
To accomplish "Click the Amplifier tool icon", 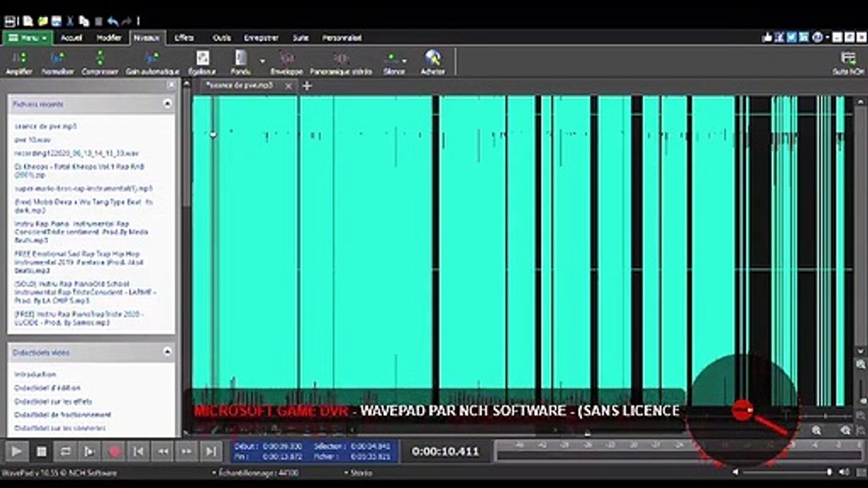I will click(19, 58).
